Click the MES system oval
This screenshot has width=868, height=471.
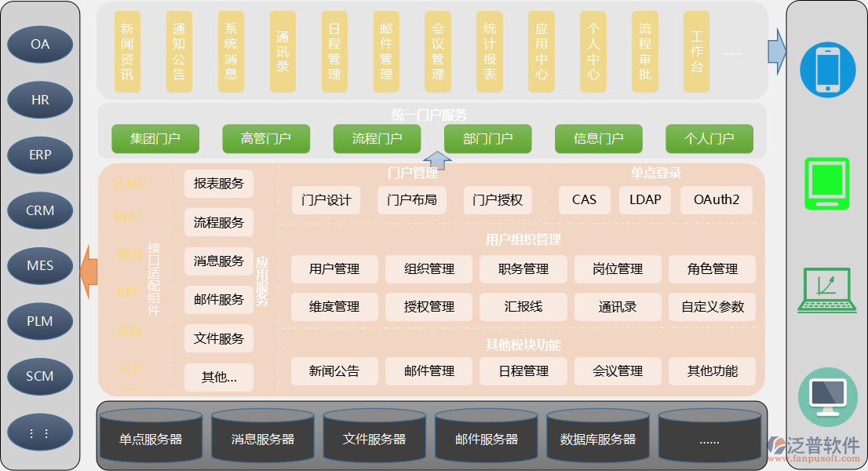[40, 265]
